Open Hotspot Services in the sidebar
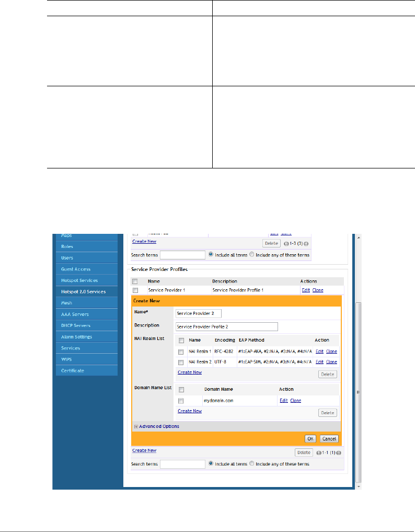The image size is (415, 532). pyautogui.click(x=87, y=280)
